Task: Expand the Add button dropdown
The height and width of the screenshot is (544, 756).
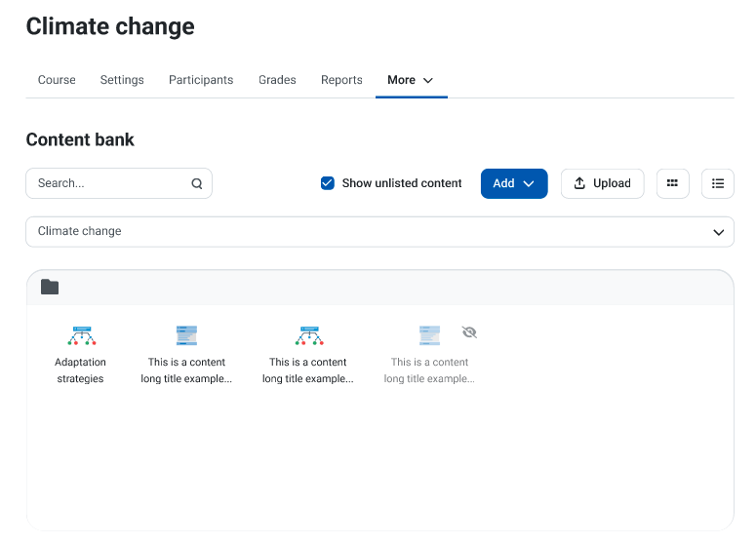Action: [x=514, y=183]
